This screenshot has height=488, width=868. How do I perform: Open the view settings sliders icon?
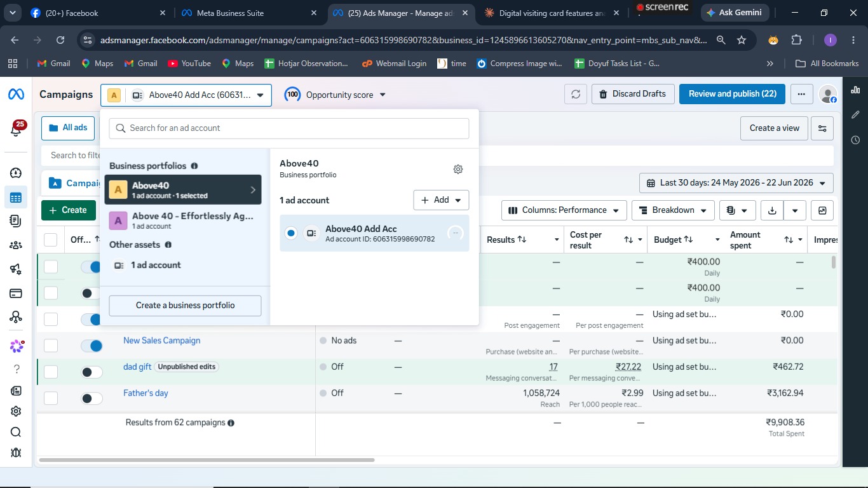(x=822, y=128)
